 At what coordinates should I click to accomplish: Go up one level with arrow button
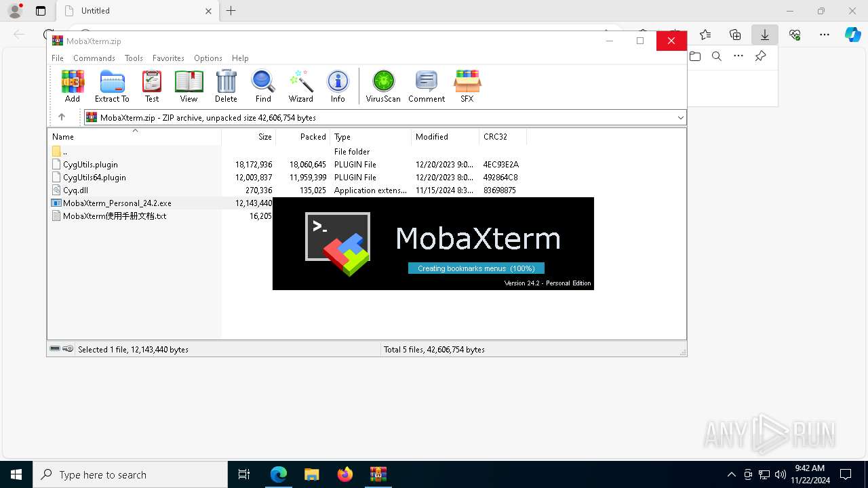pos(62,117)
